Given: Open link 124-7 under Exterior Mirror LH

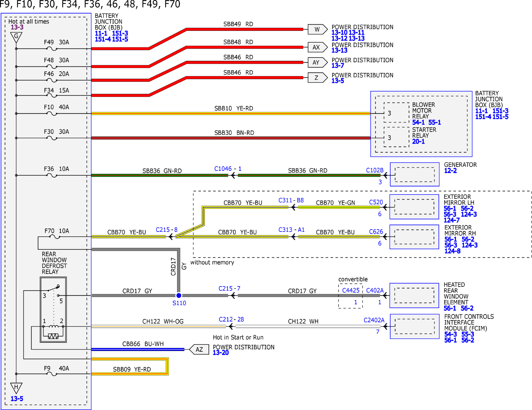Looking at the screenshot, I should tap(452, 220).
